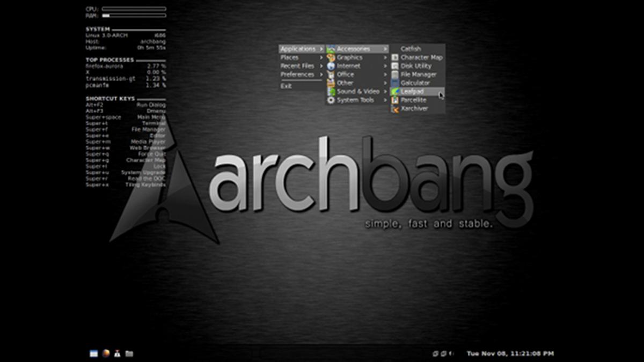Launch Firefox from the bottom panel

click(x=106, y=353)
